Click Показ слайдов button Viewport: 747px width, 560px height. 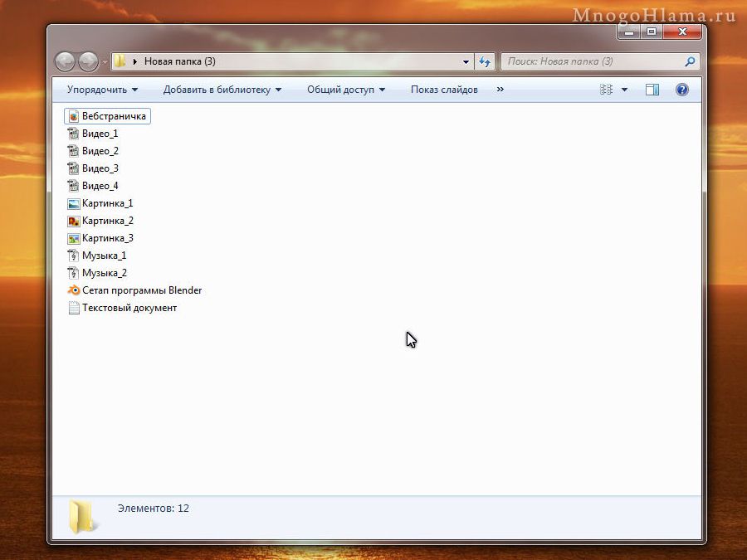tap(444, 90)
